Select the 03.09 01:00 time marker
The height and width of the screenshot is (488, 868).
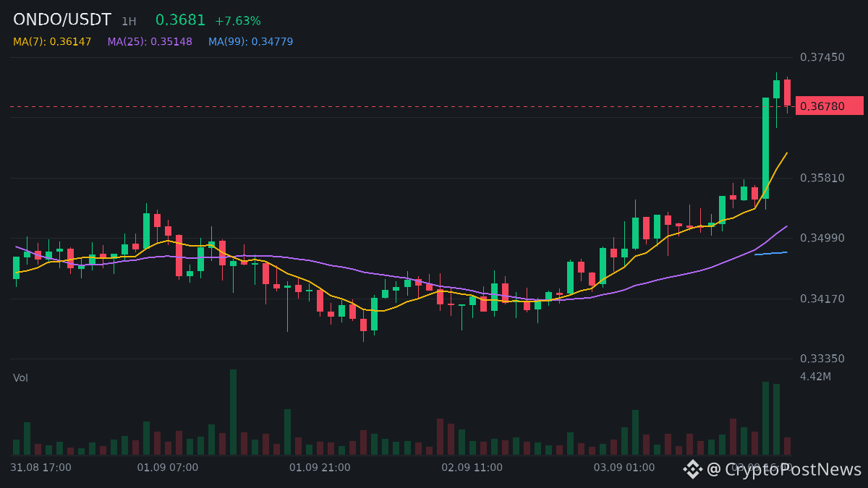pos(624,468)
